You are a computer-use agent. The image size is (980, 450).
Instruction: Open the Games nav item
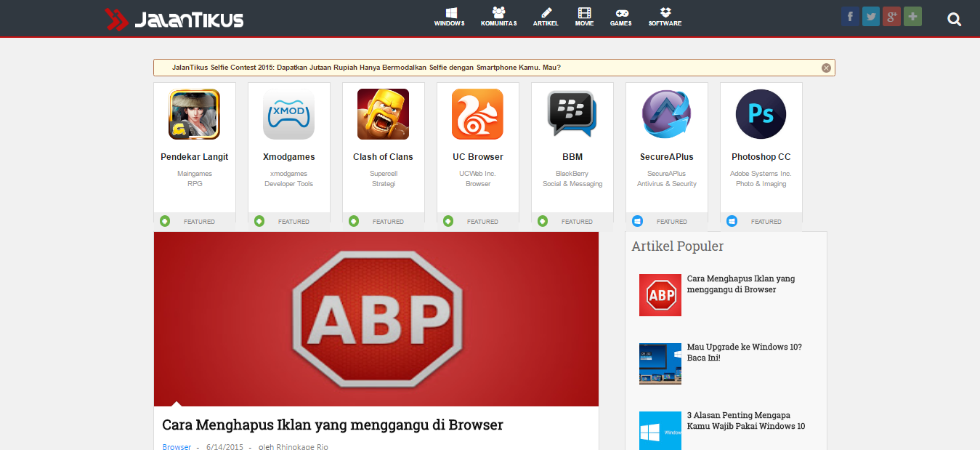click(x=621, y=17)
